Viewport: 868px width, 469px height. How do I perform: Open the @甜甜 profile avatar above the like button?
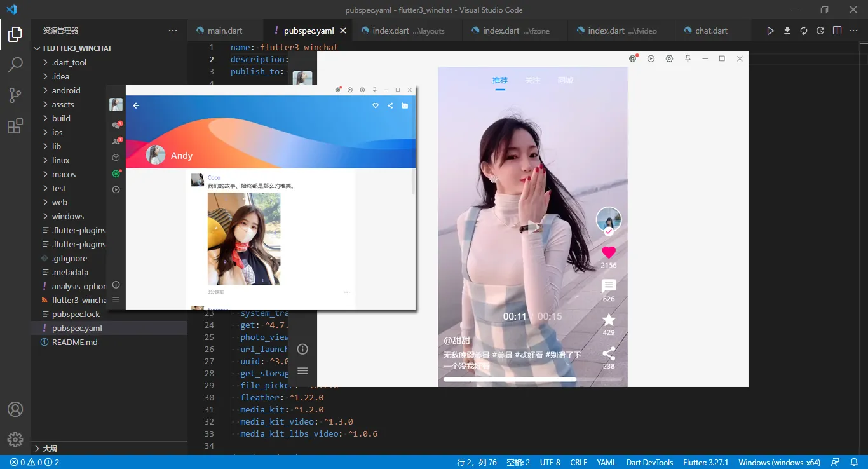click(608, 219)
